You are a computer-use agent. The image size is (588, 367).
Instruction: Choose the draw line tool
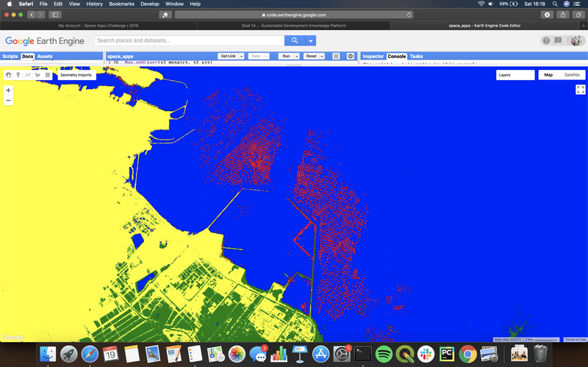coord(28,75)
